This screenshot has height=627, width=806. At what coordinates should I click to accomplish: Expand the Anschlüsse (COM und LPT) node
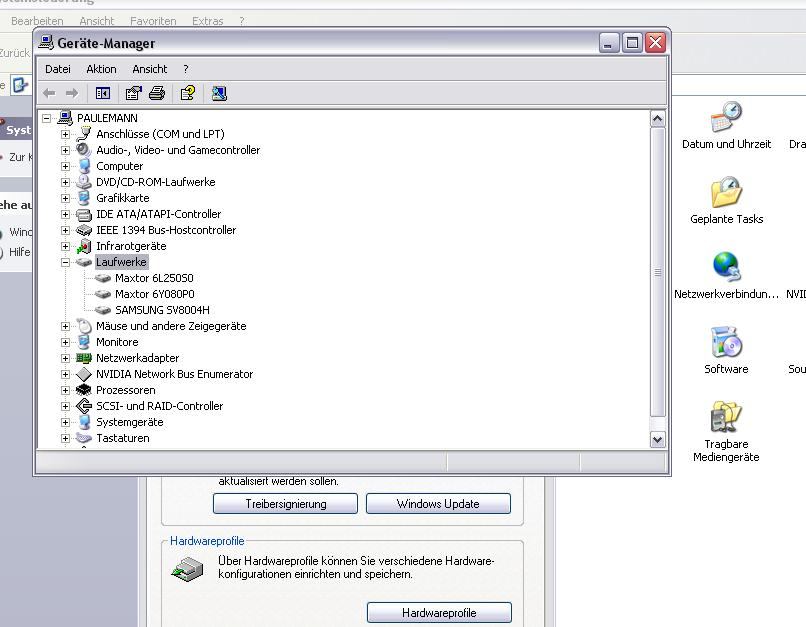click(x=65, y=135)
